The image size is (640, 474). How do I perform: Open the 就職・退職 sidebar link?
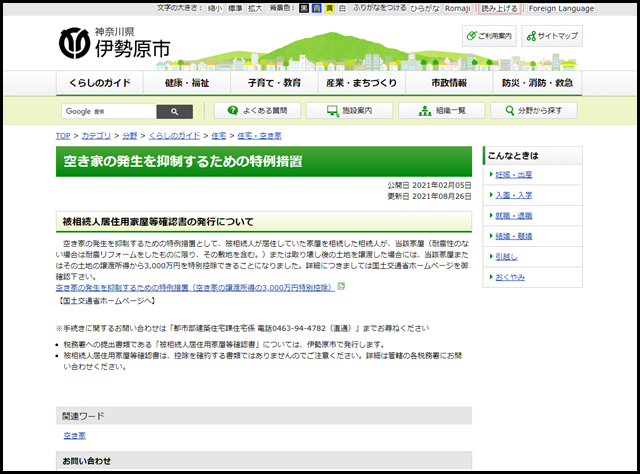(513, 216)
